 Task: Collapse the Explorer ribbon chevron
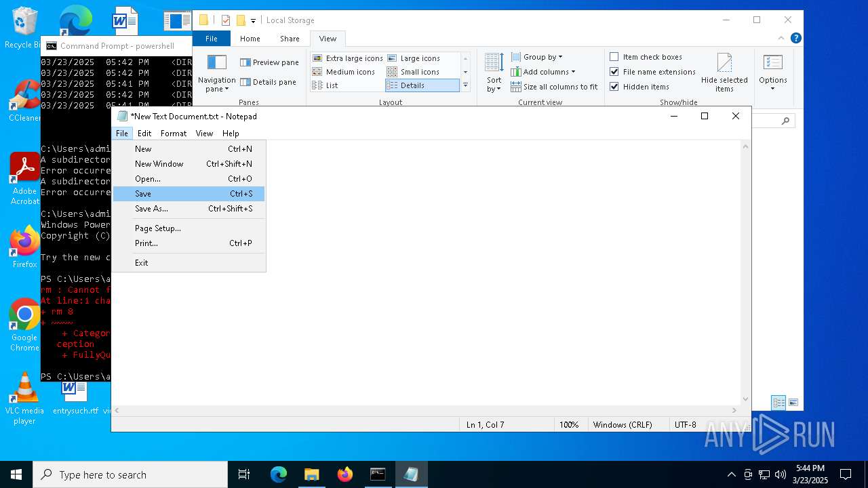pyautogui.click(x=781, y=39)
